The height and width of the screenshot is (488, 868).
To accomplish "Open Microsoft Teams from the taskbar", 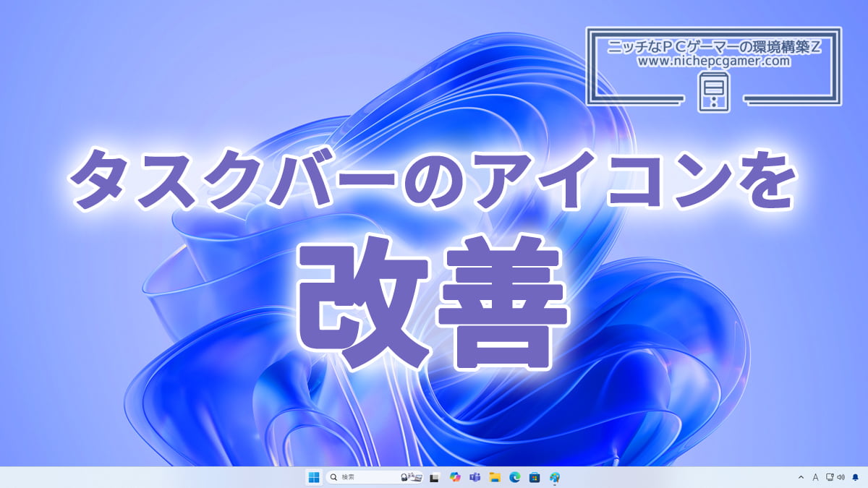I will (475, 477).
